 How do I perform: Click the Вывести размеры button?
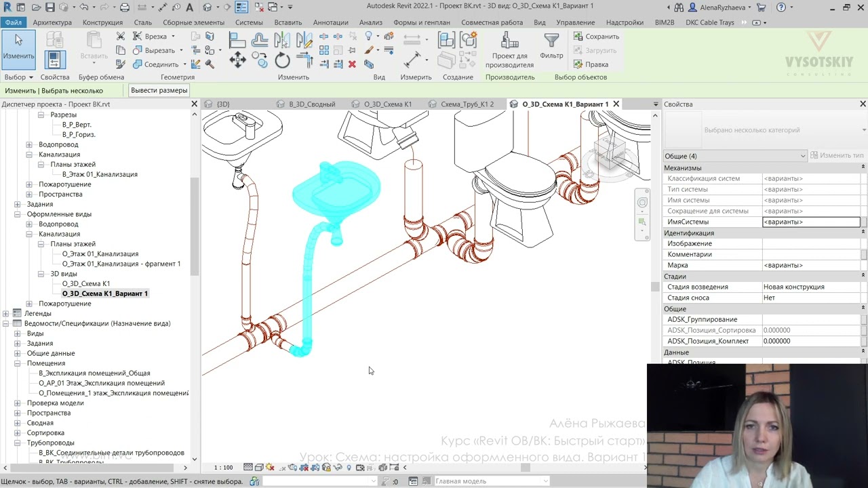coord(159,90)
